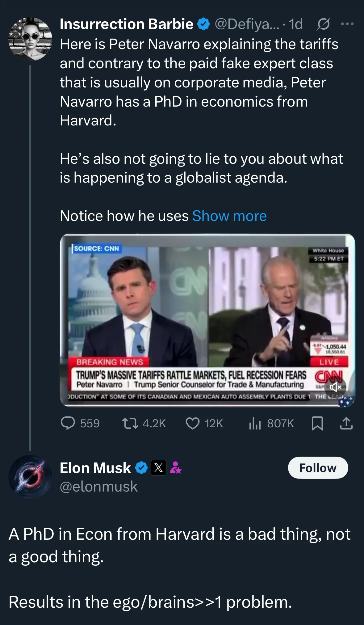Open Insurrection Barbie's profile picture

pyautogui.click(x=30, y=39)
